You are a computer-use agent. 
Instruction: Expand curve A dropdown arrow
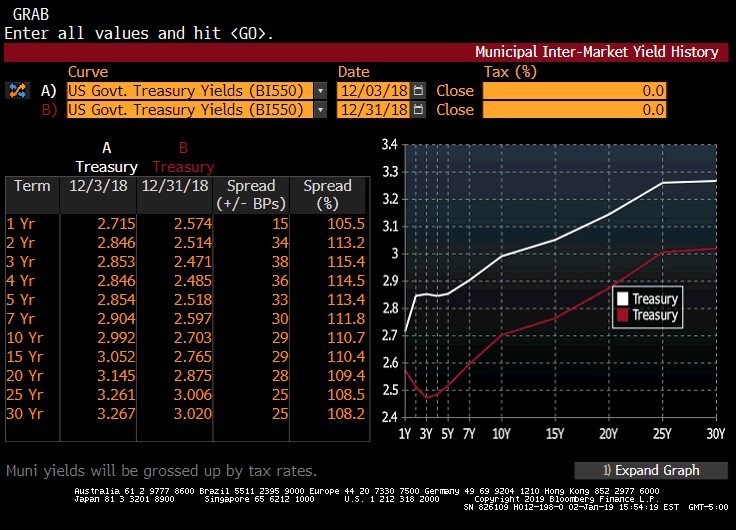pyautogui.click(x=320, y=90)
